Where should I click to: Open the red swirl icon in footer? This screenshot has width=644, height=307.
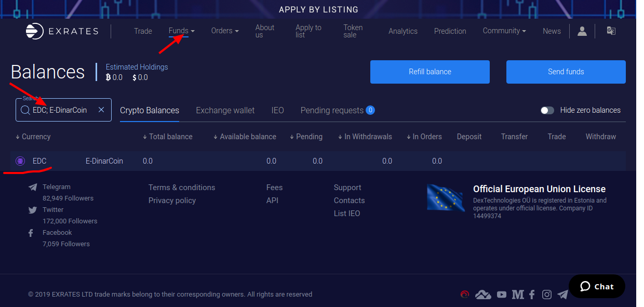click(465, 295)
